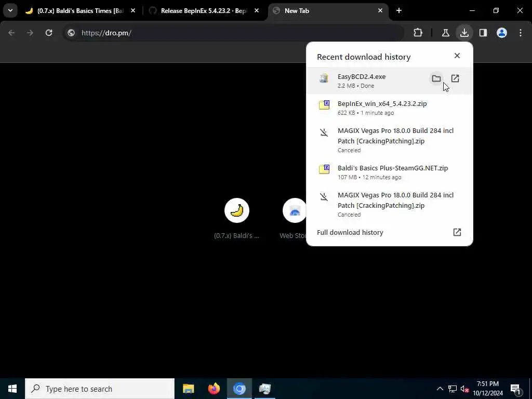Open Baldi's Basics Plus-SteamGG.NET.zip entry
532x399 pixels.
[x=390, y=172]
